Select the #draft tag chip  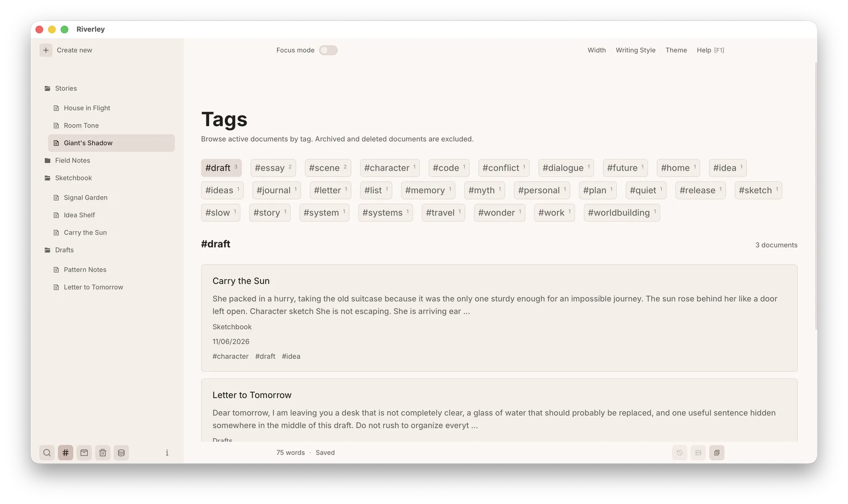point(221,168)
